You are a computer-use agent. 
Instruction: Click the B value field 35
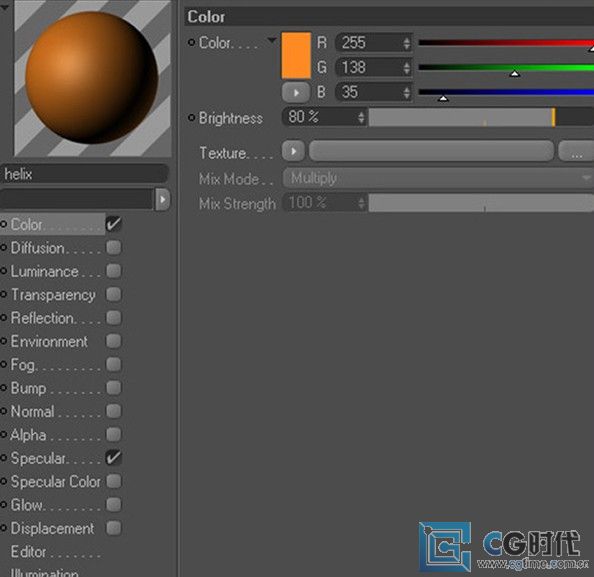point(369,92)
